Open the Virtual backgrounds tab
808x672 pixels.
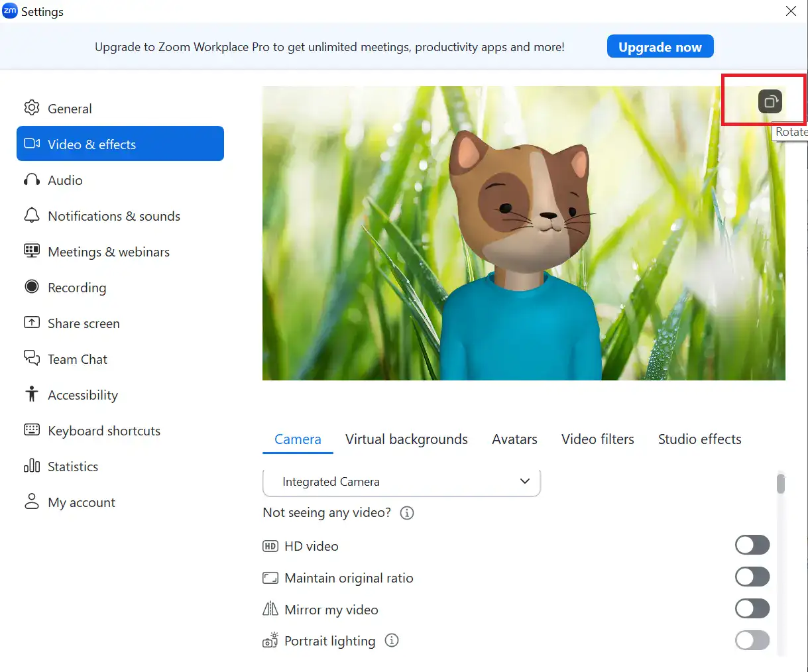pos(406,439)
